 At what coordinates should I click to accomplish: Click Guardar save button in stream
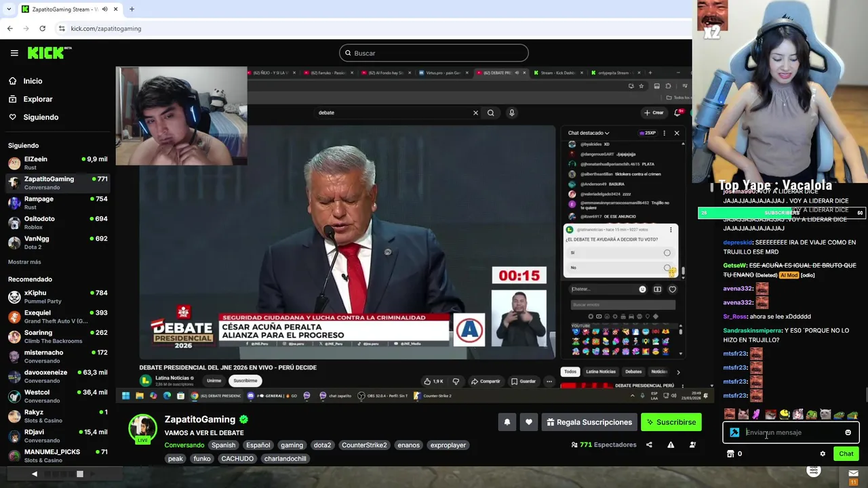(x=524, y=382)
